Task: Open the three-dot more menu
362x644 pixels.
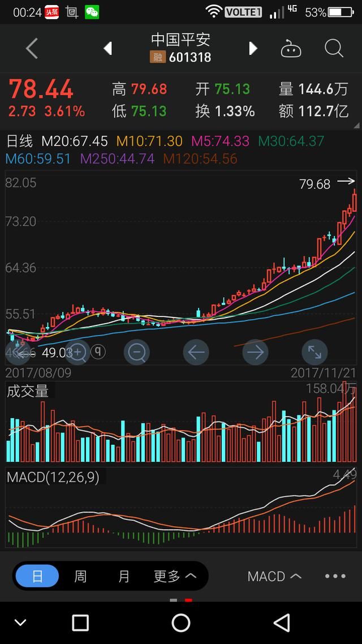Action: click(x=335, y=576)
